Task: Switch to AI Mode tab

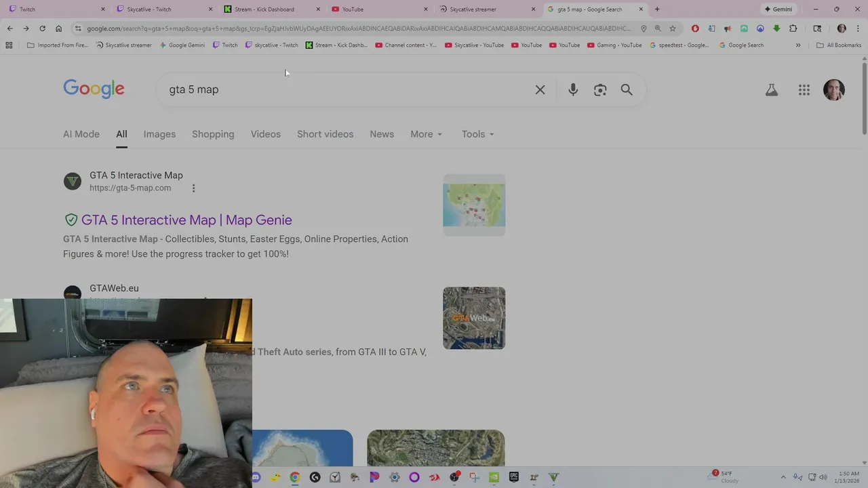Action: pos(81,134)
